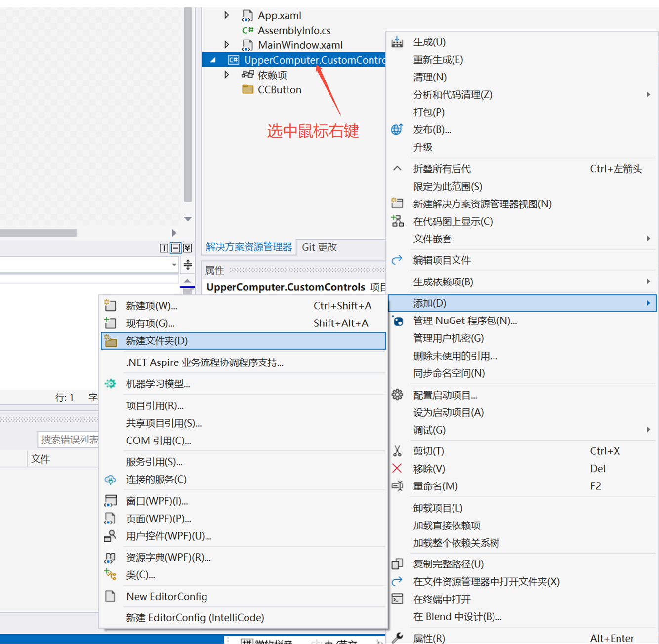Click the open in terminal icon
Viewport: 659px width, 644px height.
pyautogui.click(x=397, y=599)
